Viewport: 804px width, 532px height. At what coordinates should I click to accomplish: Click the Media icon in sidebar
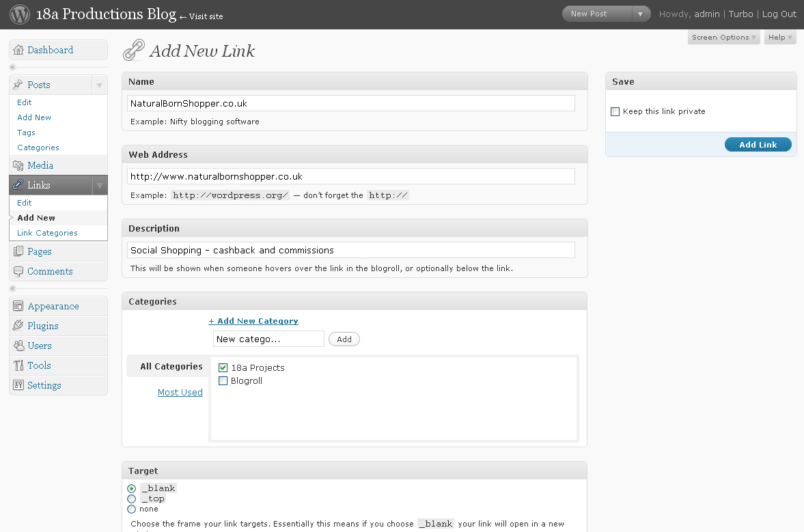pyautogui.click(x=18, y=165)
